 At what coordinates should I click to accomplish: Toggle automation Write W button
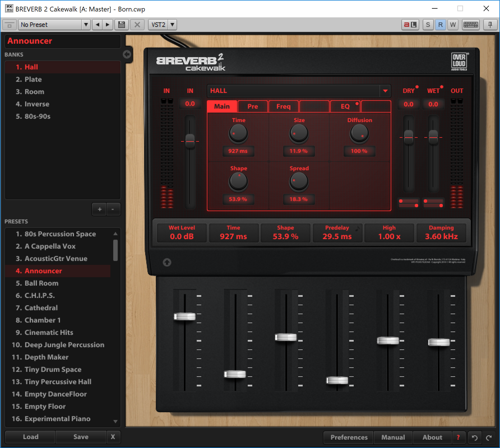(453, 25)
